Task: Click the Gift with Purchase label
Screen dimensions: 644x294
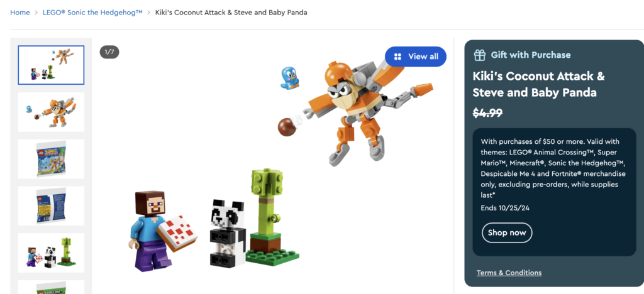Action: (x=531, y=55)
